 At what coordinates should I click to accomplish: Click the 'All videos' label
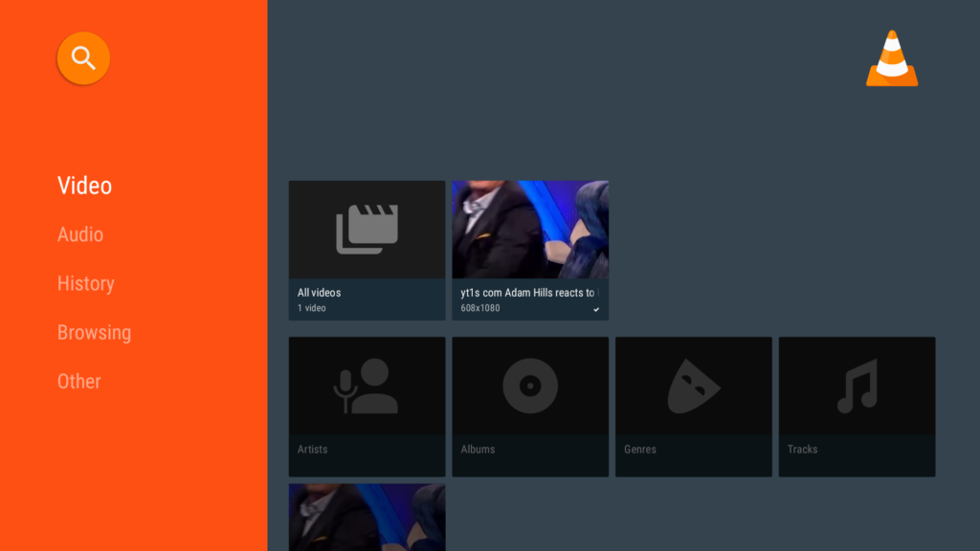tap(319, 293)
